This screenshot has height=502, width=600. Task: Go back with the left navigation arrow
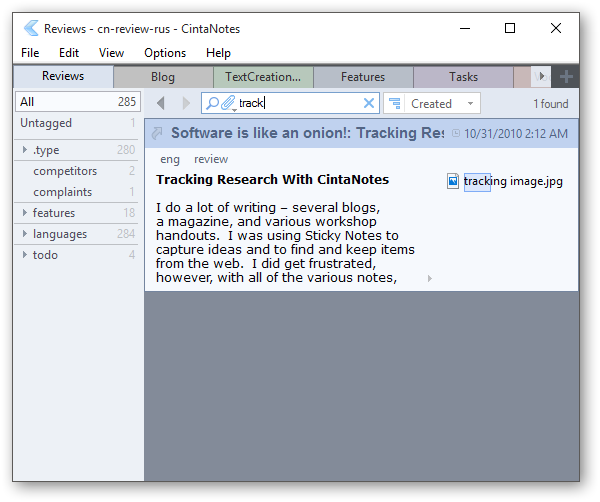point(161,103)
